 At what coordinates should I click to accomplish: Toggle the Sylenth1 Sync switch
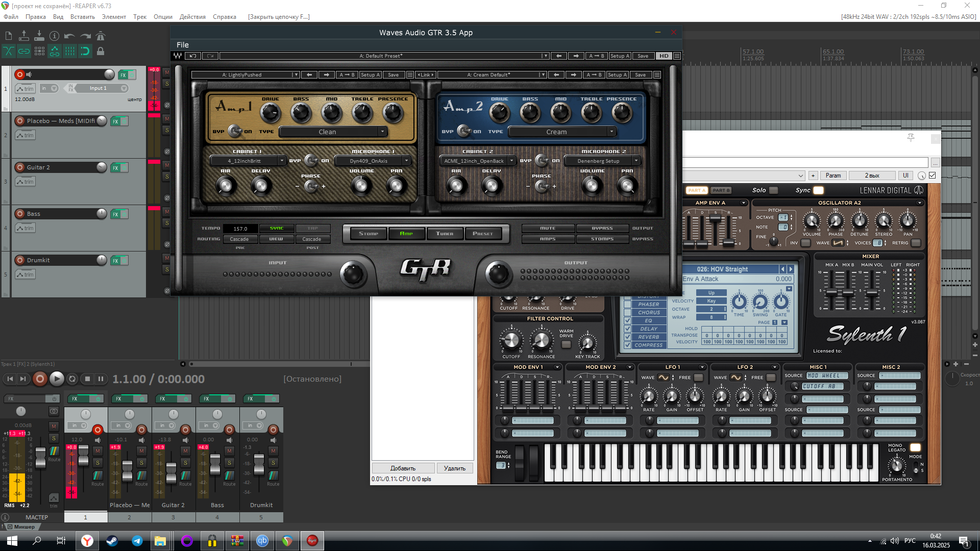click(x=818, y=190)
